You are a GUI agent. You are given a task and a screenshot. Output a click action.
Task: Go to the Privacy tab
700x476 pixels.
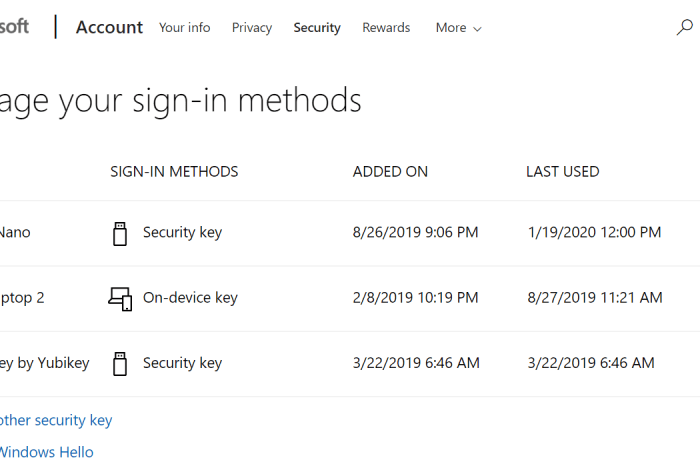click(x=252, y=28)
